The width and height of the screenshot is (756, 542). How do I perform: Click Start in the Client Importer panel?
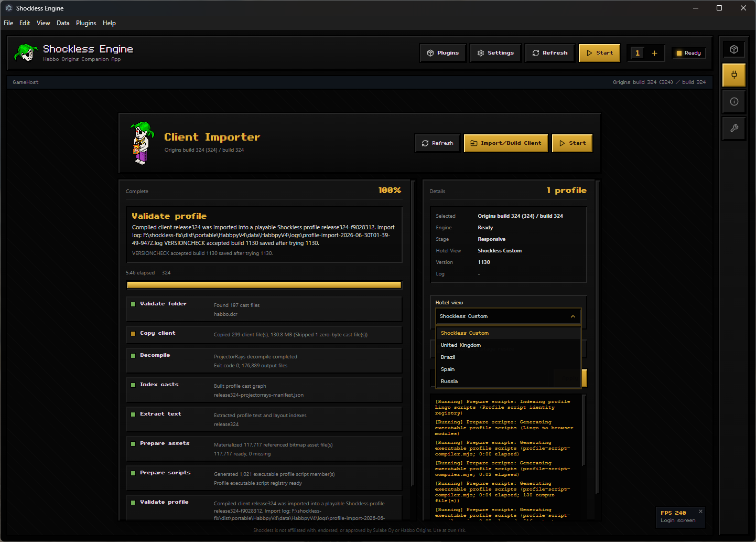point(572,143)
